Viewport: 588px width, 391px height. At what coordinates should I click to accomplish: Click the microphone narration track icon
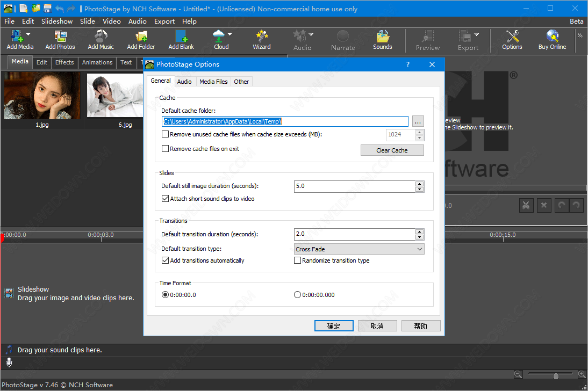pos(9,362)
